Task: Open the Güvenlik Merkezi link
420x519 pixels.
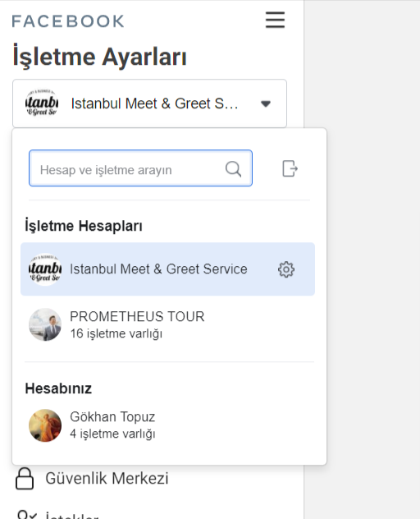Action: pos(107,479)
